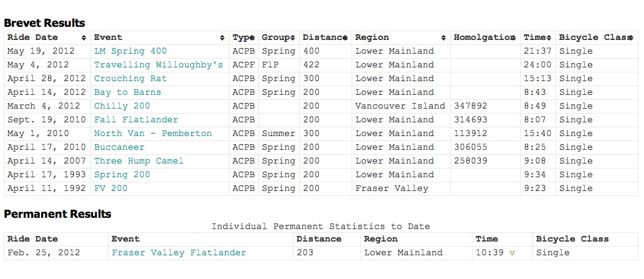Viewport: 644px width, 279px height.
Task: Open Travelling Willoughby's event link
Action: [158, 65]
